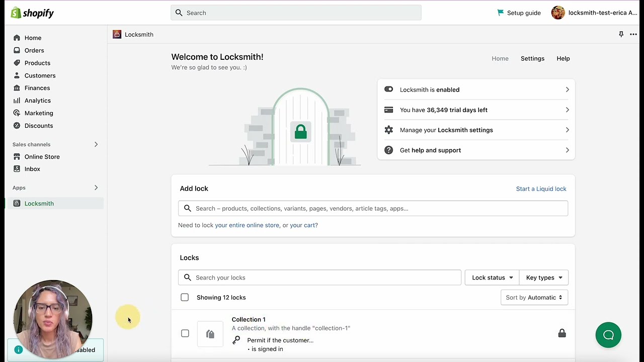Screen dimensions: 644x362
Task: Click the Setup guide flag icon
Action: [500, 13]
